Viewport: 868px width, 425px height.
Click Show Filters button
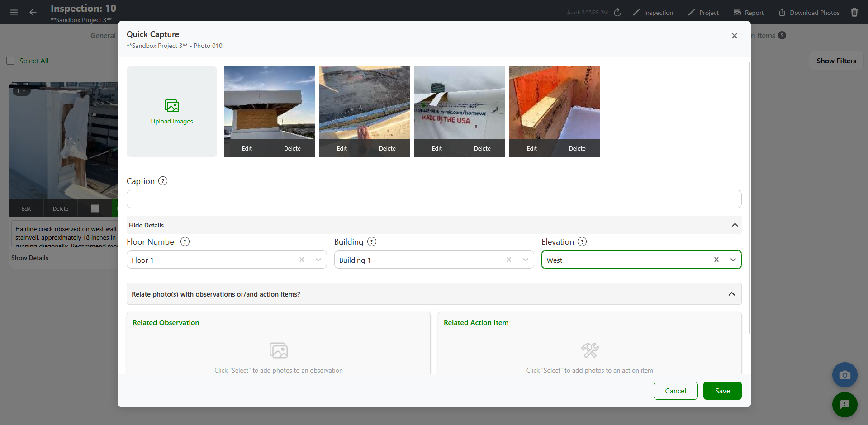point(836,61)
